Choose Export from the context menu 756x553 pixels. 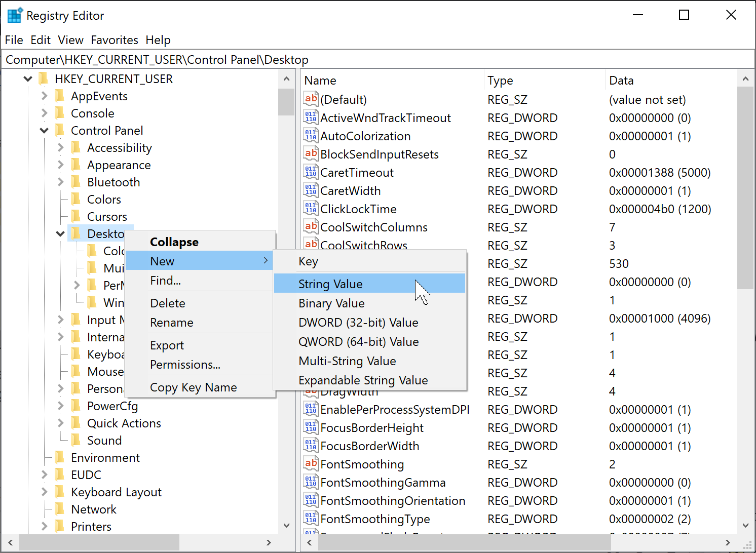coord(199,345)
